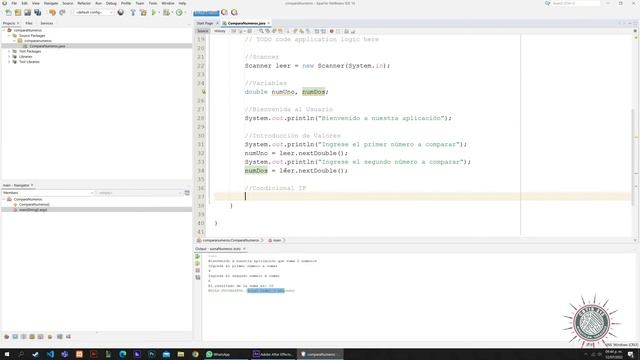Click the green Run Project icon
The height and width of the screenshot is (360, 640).
point(153,13)
